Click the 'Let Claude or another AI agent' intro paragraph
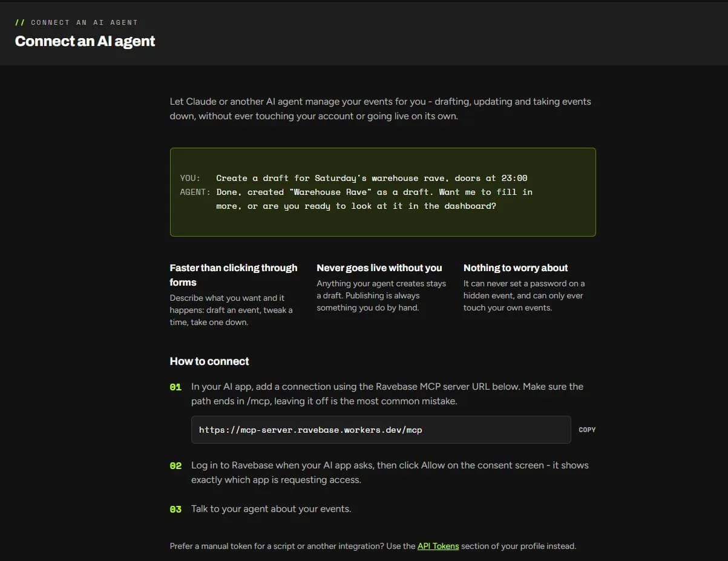Screen dimensions: 728x561 coord(381,109)
